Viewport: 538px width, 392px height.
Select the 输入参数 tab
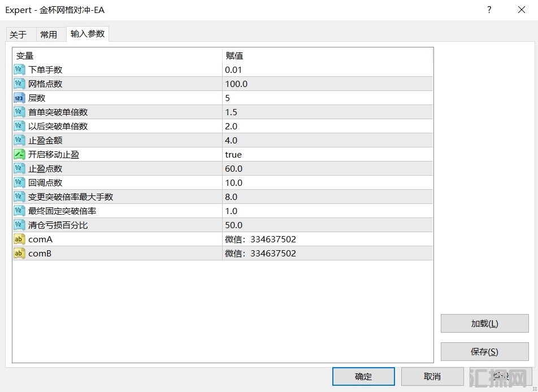click(88, 34)
